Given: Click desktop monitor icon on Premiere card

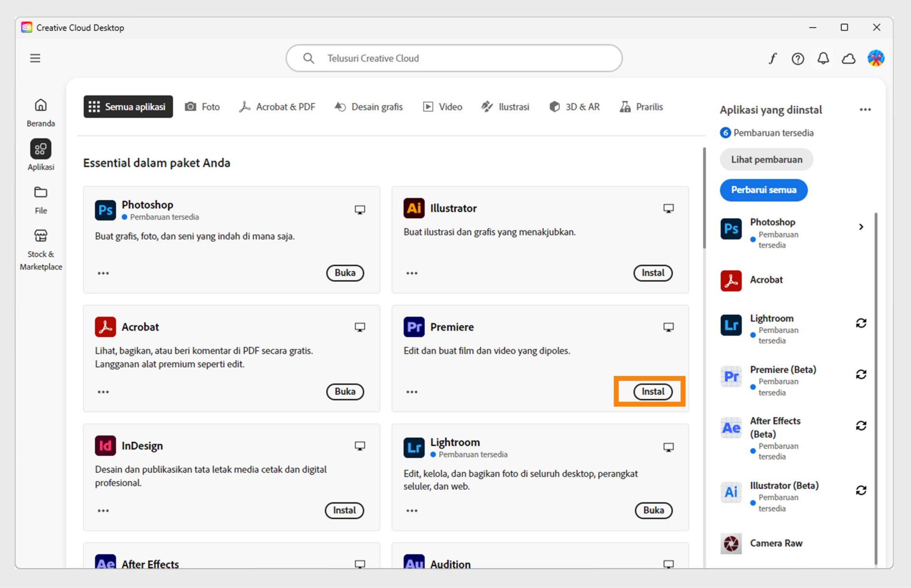Looking at the screenshot, I should click(669, 327).
